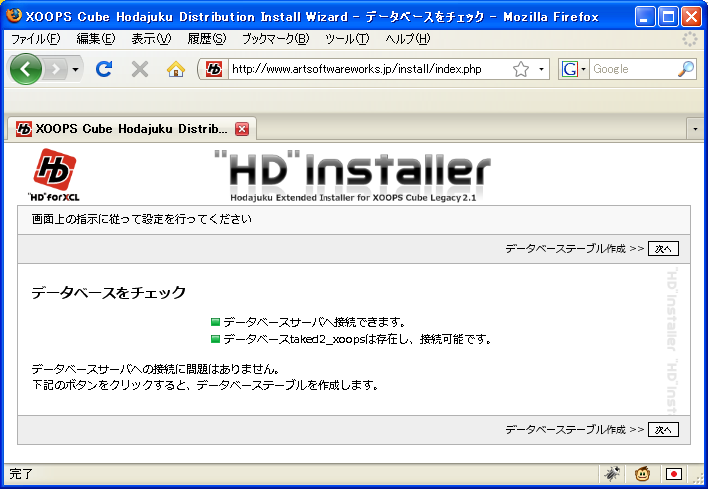Viewport: 708px width, 489px height.
Task: Bookmark this page with the star icon
Action: pyautogui.click(x=521, y=69)
